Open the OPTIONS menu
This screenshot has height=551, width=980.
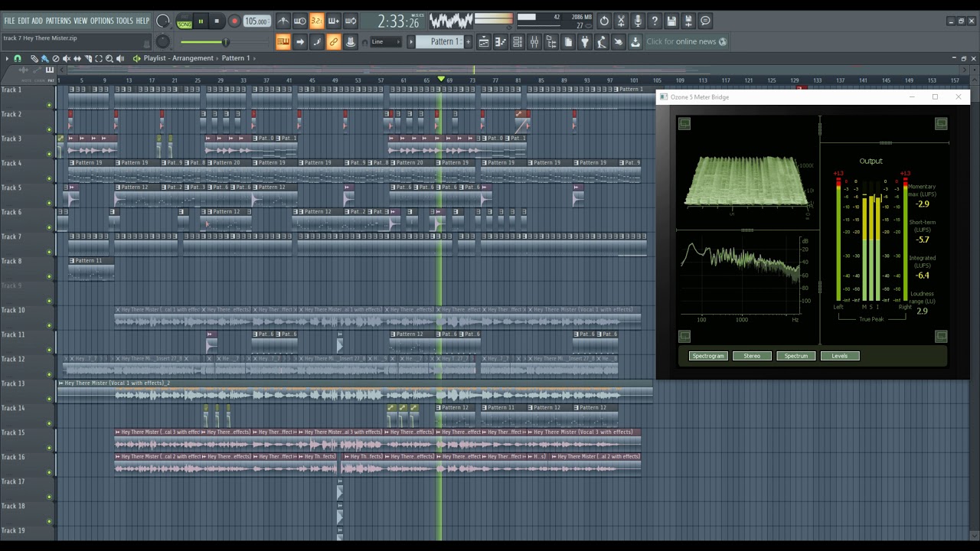click(102, 21)
